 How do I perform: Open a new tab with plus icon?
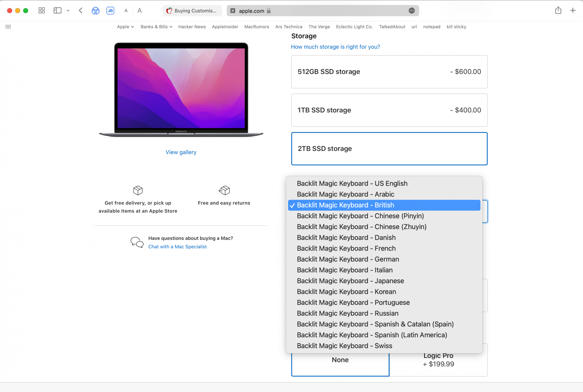(573, 10)
